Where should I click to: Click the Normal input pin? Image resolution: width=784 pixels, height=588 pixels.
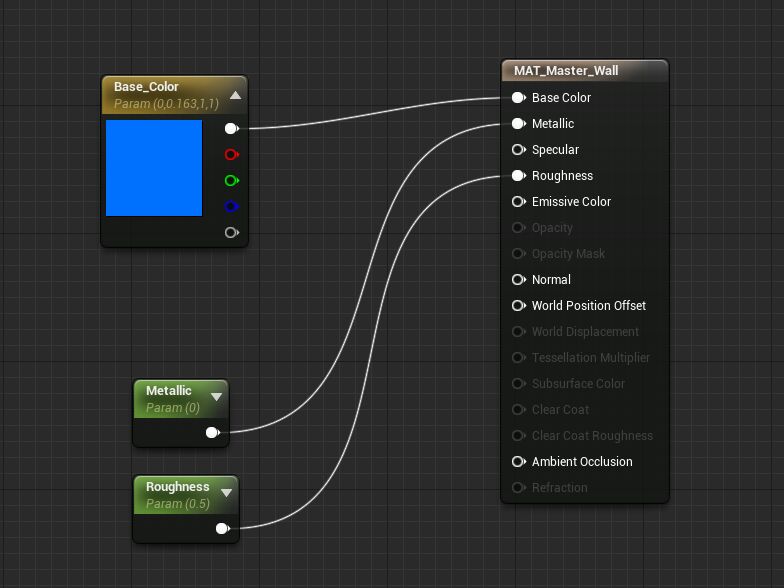pos(518,280)
